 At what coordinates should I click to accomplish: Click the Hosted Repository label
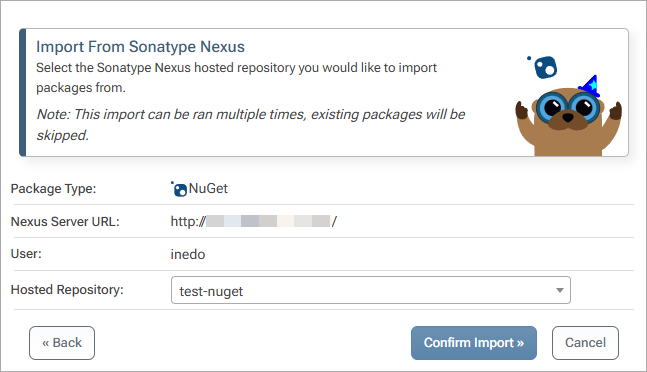(x=67, y=290)
